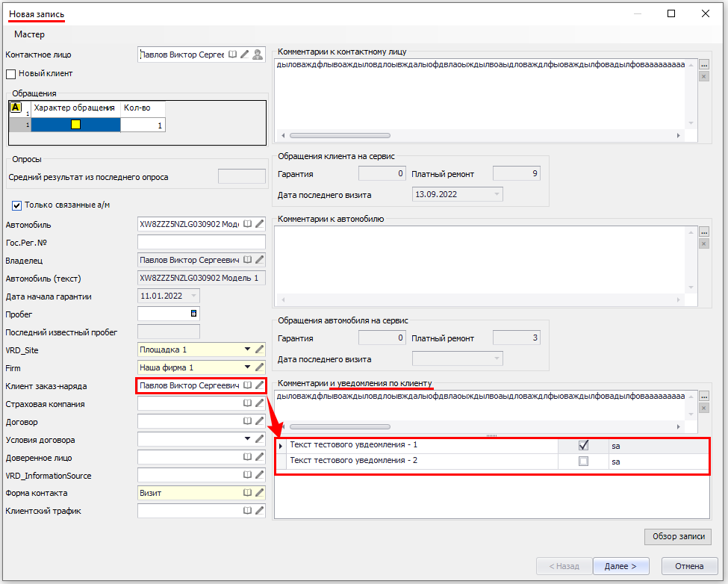Click pencil icon for Клиентский трафик
Viewport: 728px width, 584px height.
click(x=259, y=512)
